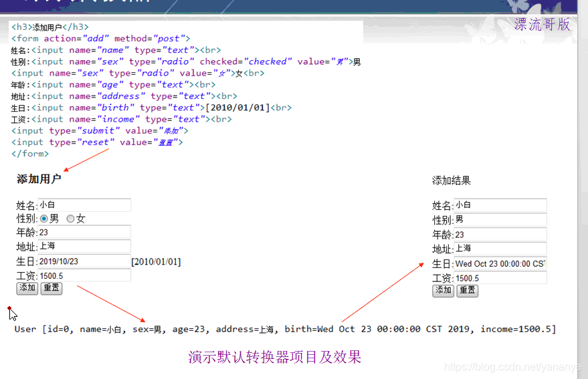Select the 女 radio button
The image size is (588, 379).
(x=70, y=219)
